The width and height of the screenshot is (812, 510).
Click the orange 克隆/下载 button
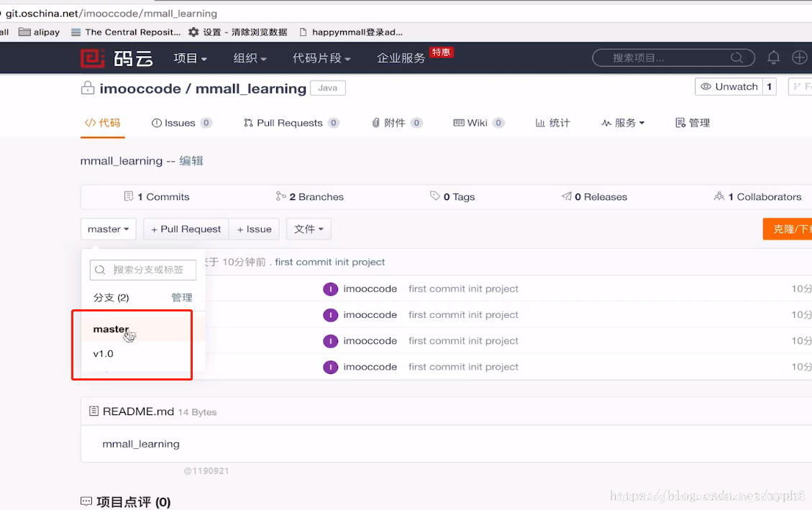click(x=787, y=229)
